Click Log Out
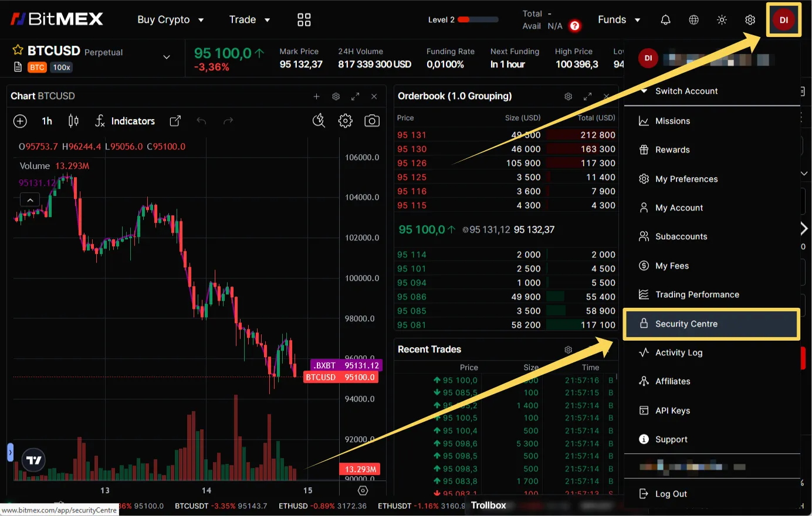The width and height of the screenshot is (812, 516). (671, 494)
